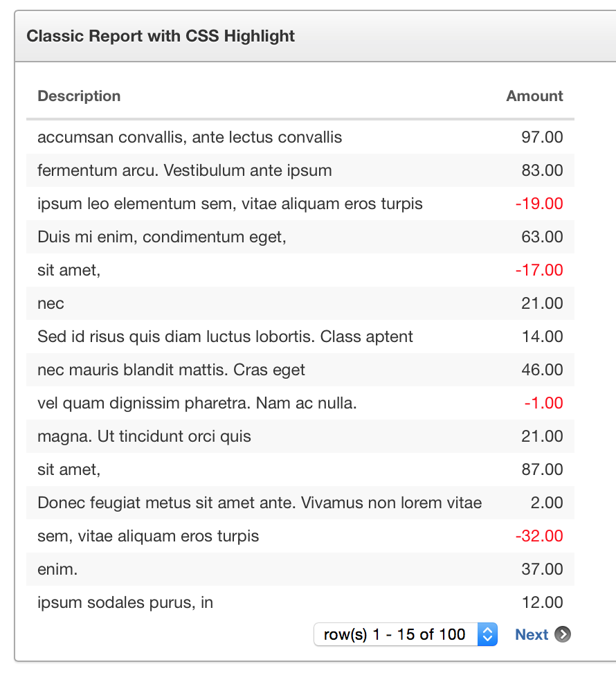Select the enim. row with 37.00
The height and width of the screenshot is (673, 616).
click(x=300, y=569)
